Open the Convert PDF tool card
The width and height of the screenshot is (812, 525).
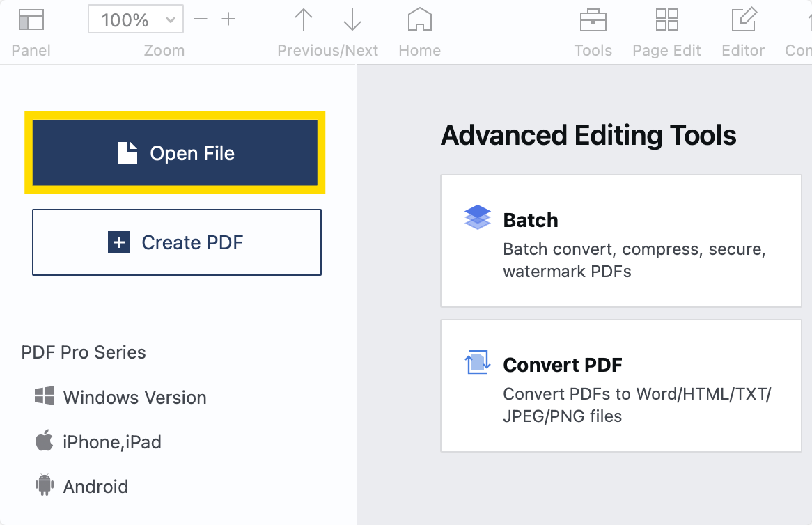(620, 386)
